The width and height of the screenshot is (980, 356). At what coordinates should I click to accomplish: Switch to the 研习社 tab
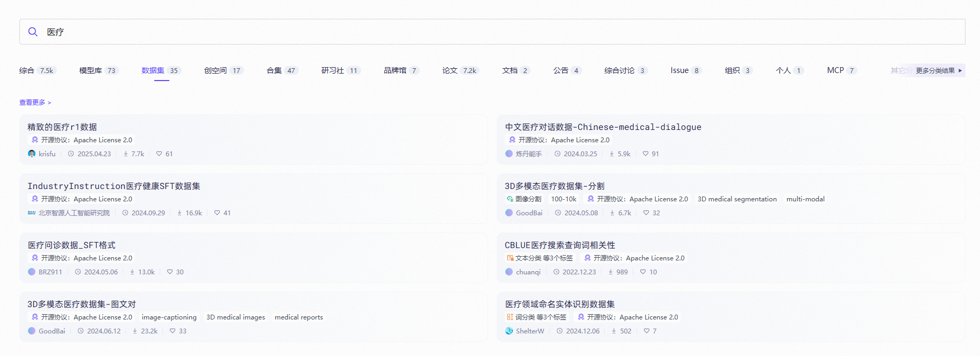point(341,70)
